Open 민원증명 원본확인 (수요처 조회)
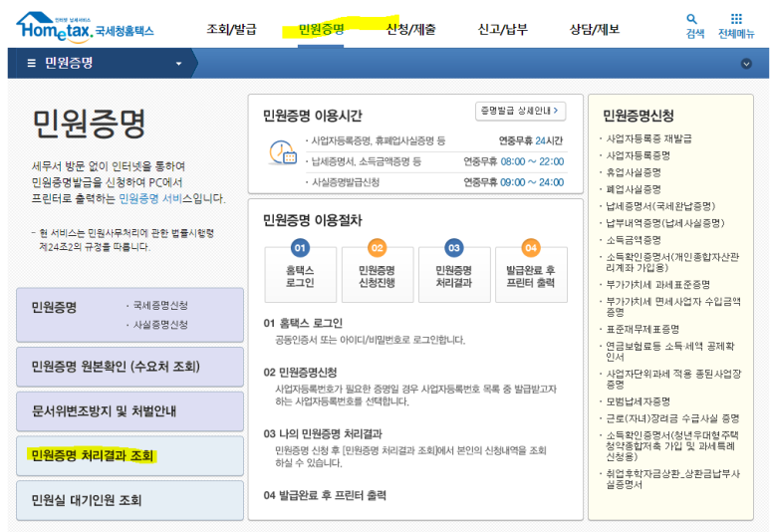 (x=130, y=367)
